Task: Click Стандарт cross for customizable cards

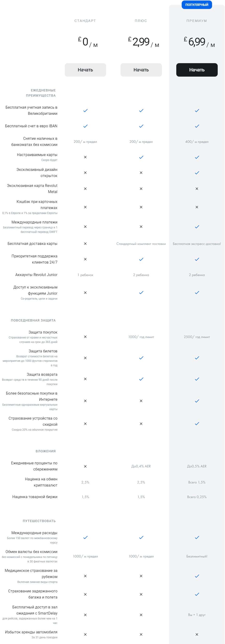Action: tap(85, 157)
